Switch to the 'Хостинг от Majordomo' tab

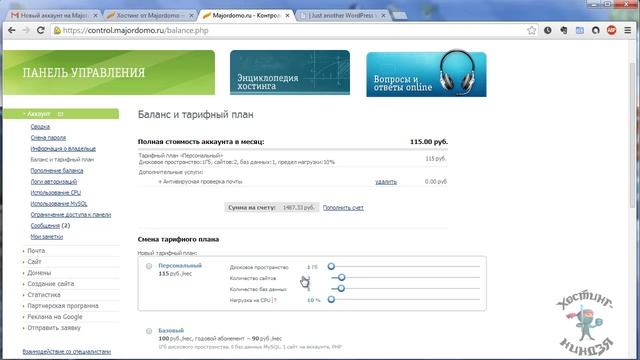click(149, 15)
